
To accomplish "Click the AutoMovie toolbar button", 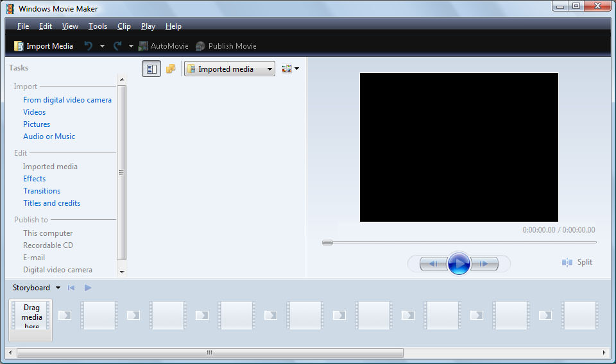I will click(x=163, y=46).
